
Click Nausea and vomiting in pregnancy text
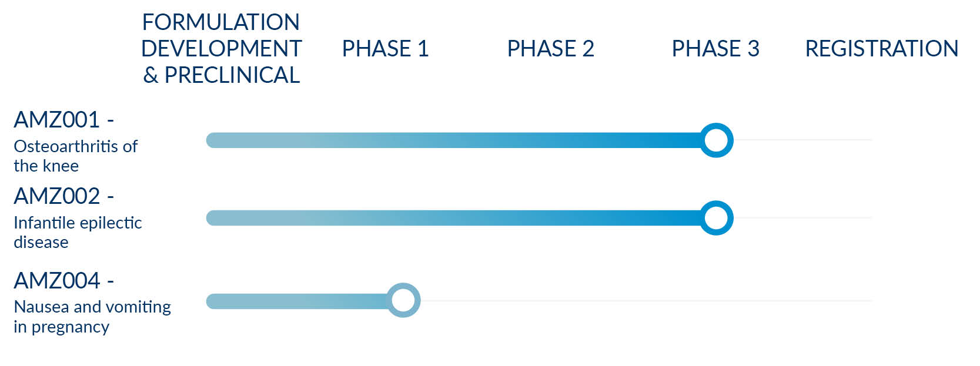pos(92,316)
